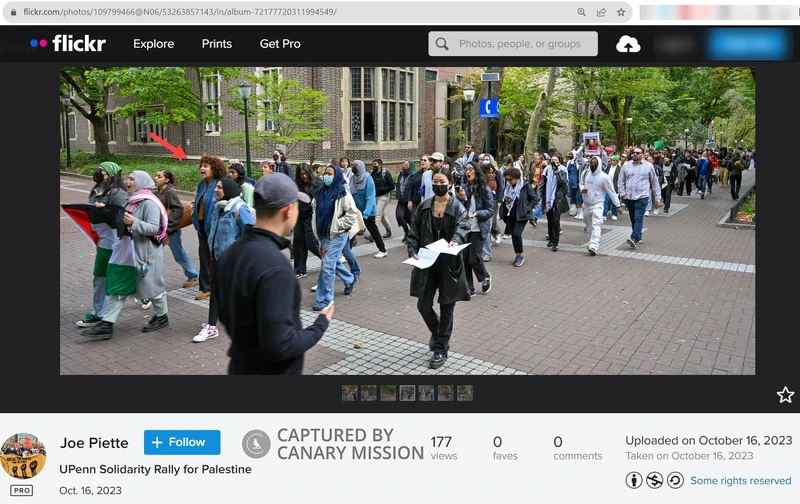Follow Joe Piette

pyautogui.click(x=182, y=442)
